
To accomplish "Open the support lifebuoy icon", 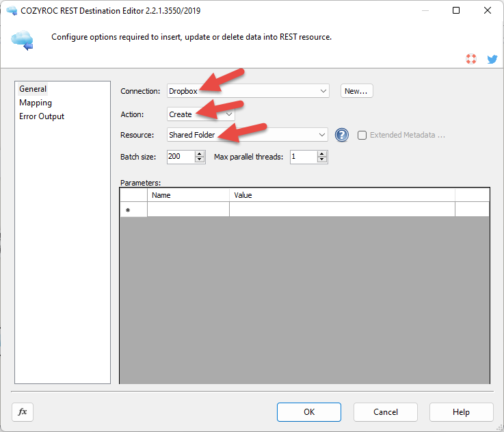I will [471, 59].
